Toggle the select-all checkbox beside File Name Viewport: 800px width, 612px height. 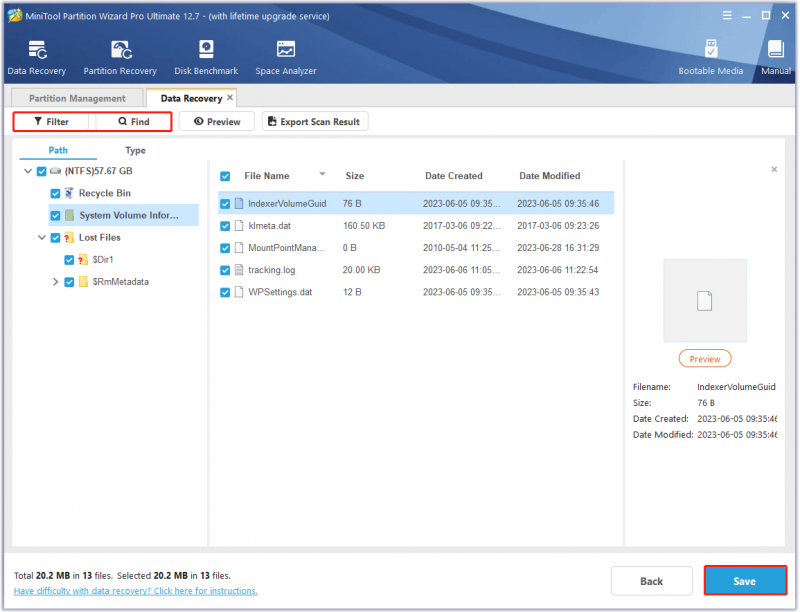224,176
